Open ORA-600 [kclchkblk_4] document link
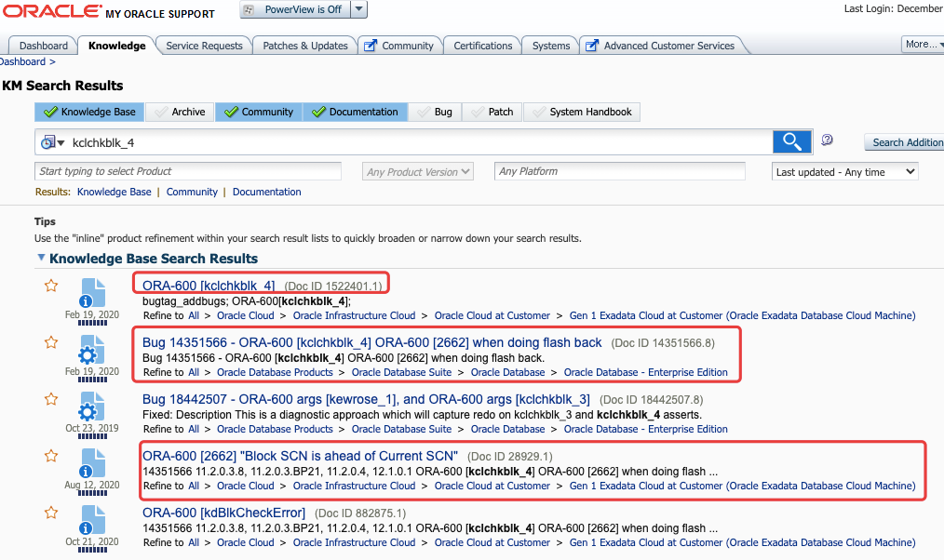Screen dimensions: 944x560 (x=209, y=286)
